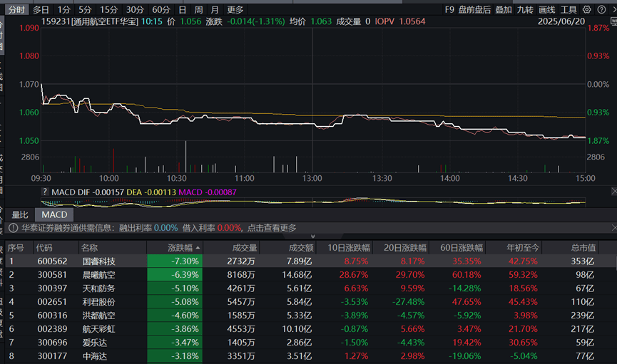
Task: Open the 更多 time period dropdown
Action: coord(235,10)
